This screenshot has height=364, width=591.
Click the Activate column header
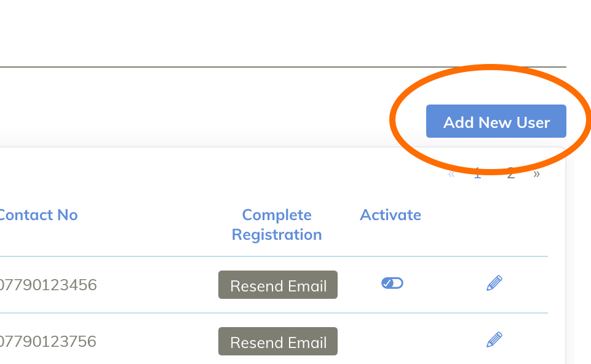391,215
